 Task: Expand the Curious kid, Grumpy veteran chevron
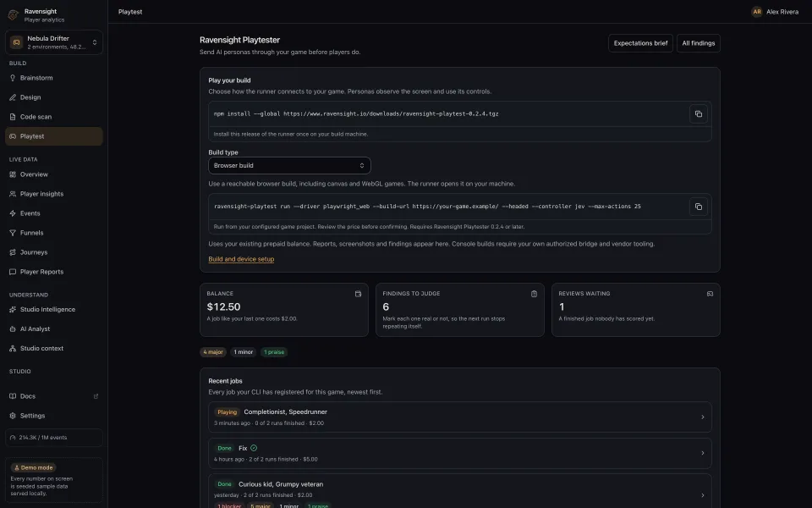pyautogui.click(x=702, y=495)
